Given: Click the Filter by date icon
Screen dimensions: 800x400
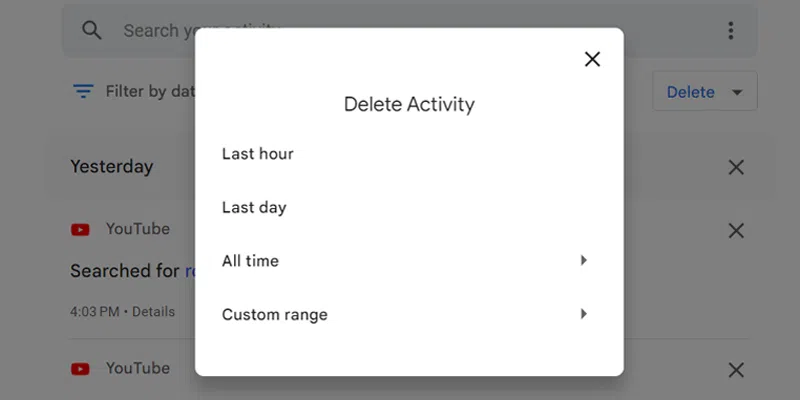Looking at the screenshot, I should point(83,92).
